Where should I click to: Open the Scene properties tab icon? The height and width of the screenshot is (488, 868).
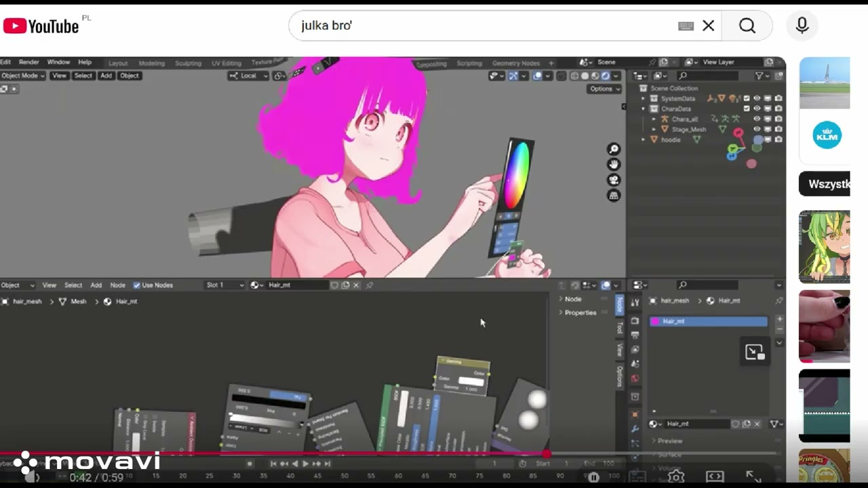click(635, 364)
